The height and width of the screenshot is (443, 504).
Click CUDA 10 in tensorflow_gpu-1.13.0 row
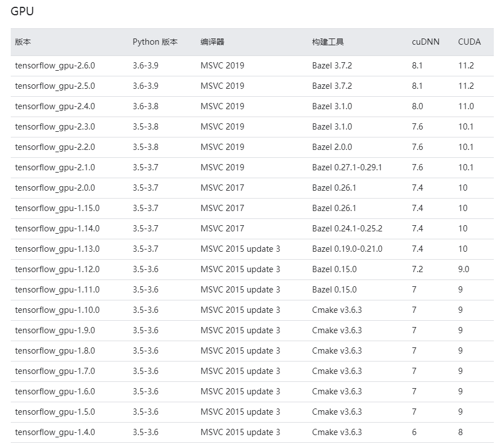463,249
